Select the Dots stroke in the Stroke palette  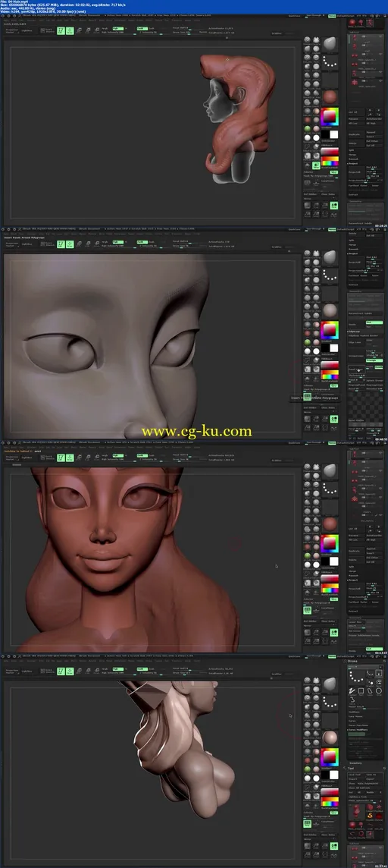(370, 674)
